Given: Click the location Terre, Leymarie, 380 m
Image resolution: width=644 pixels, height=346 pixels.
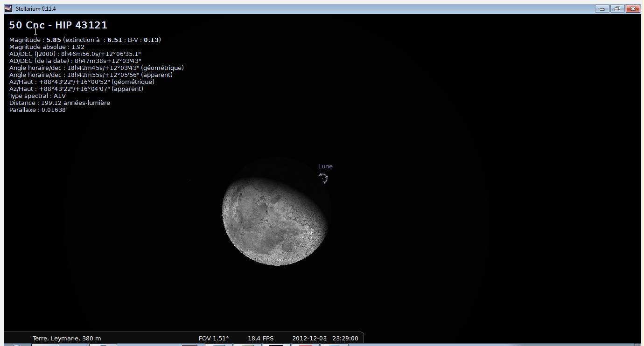Looking at the screenshot, I should pos(67,339).
